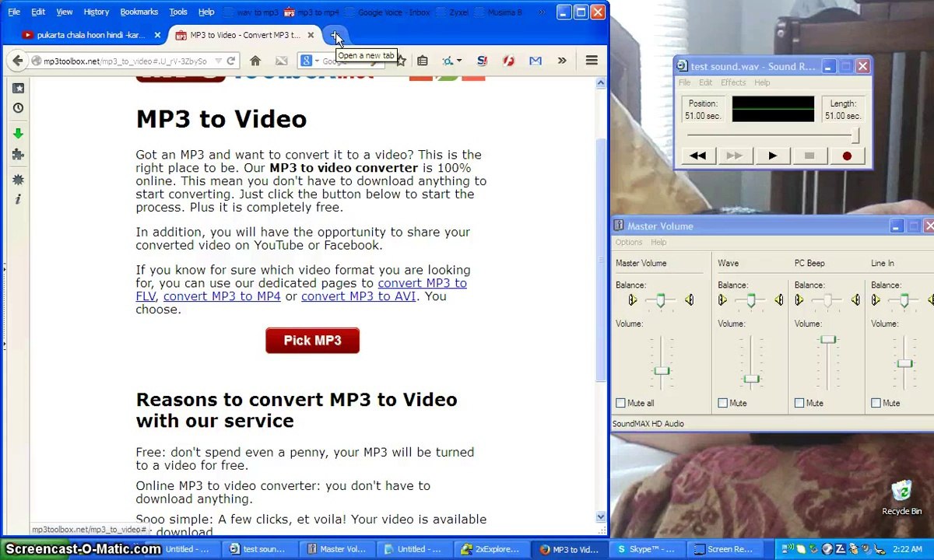Screen dimensions: 934x560
Task: Toggle the Mute all checkbox
Action: coord(620,403)
